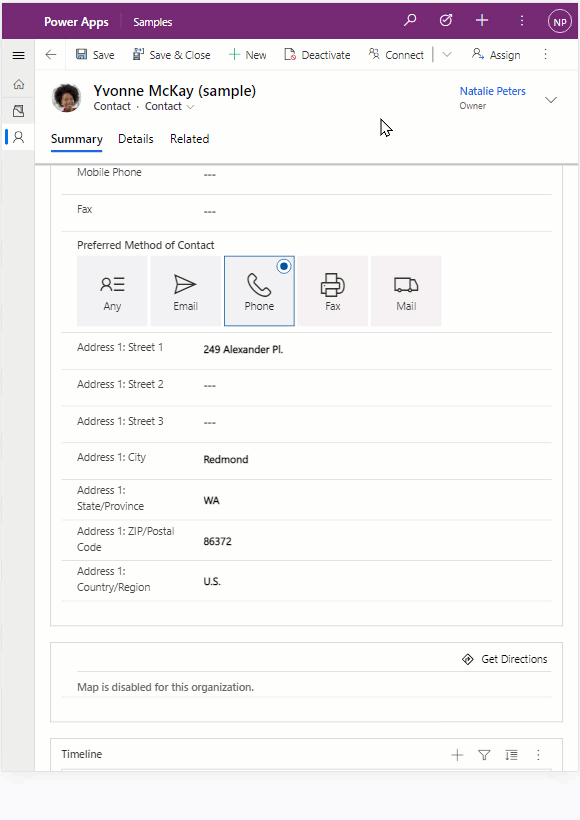This screenshot has height=820, width=580.
Task: Open the Timeline filter icon
Action: pyautogui.click(x=484, y=755)
